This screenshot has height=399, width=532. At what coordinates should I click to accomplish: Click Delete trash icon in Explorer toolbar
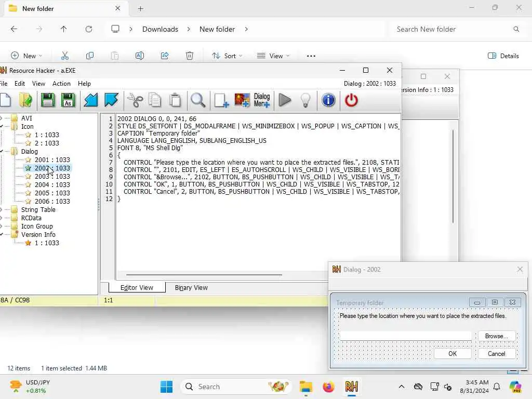190,56
